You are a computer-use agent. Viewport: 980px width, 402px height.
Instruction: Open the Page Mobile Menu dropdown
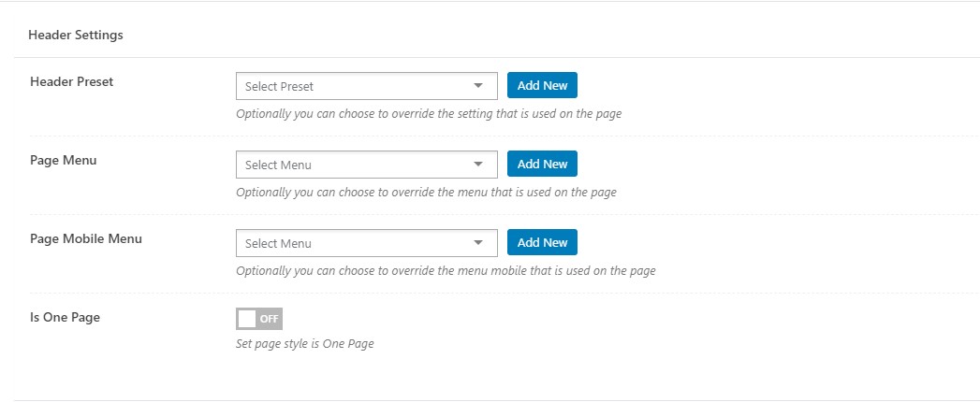(367, 243)
